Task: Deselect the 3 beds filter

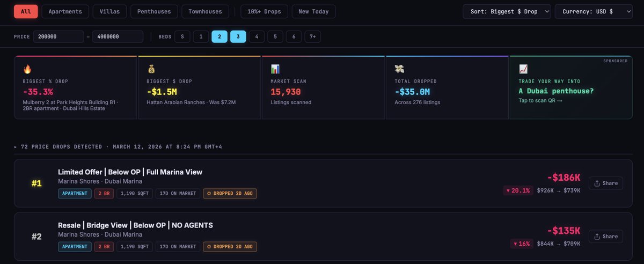Action: click(x=238, y=36)
